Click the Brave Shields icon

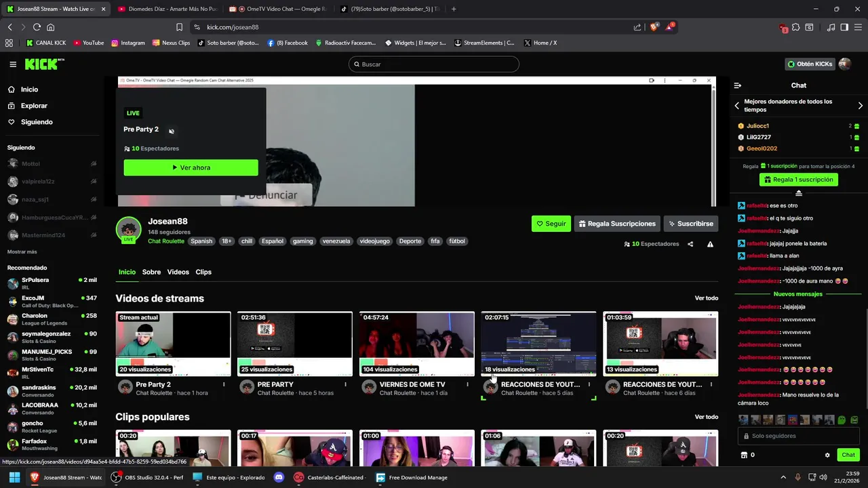654,27
